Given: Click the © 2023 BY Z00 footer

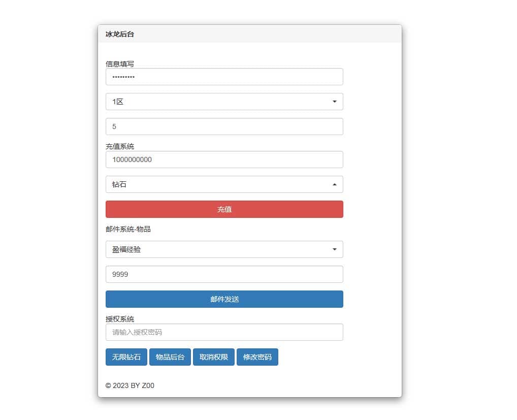Looking at the screenshot, I should click(130, 385).
